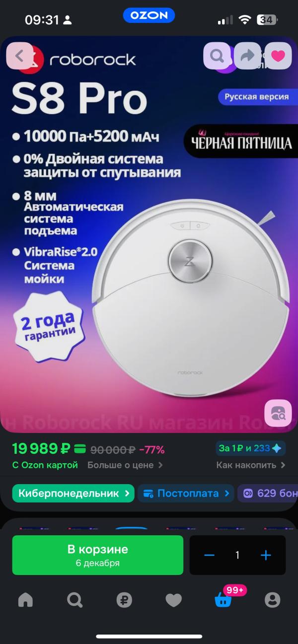Expand Больше о цене details
298x644 pixels.
point(125,465)
